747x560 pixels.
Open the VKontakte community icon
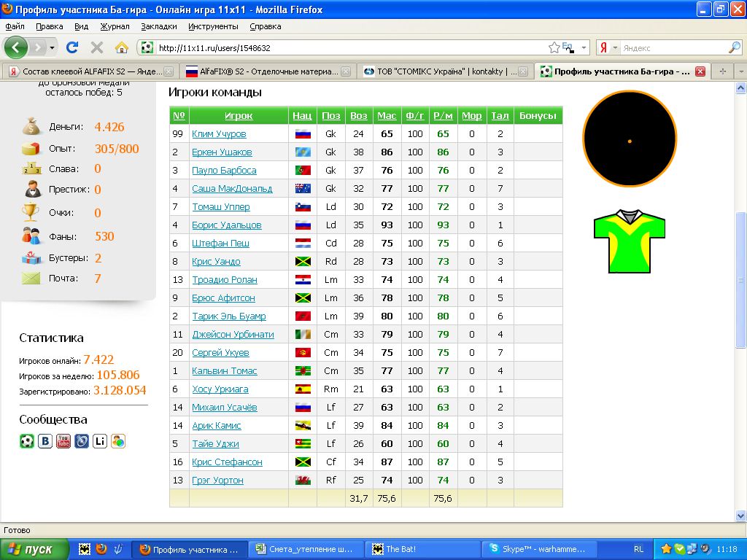pyautogui.click(x=45, y=441)
